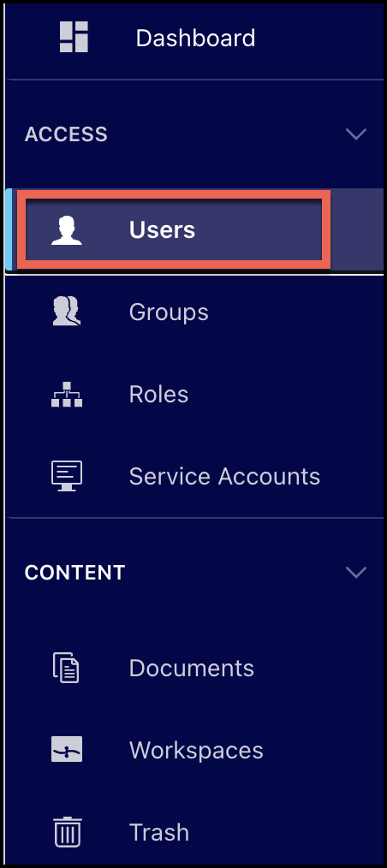Go to the Groups page label

pos(169,312)
